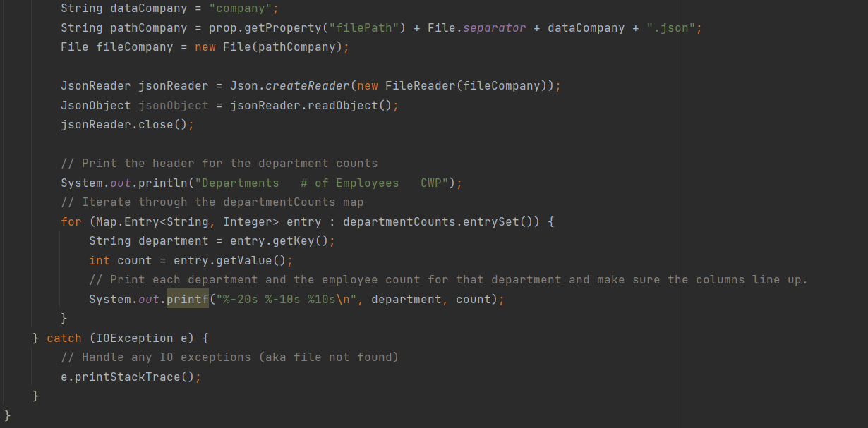Click the e.printStackTrace() statement
This screenshot has width=868, height=428.
[131, 377]
